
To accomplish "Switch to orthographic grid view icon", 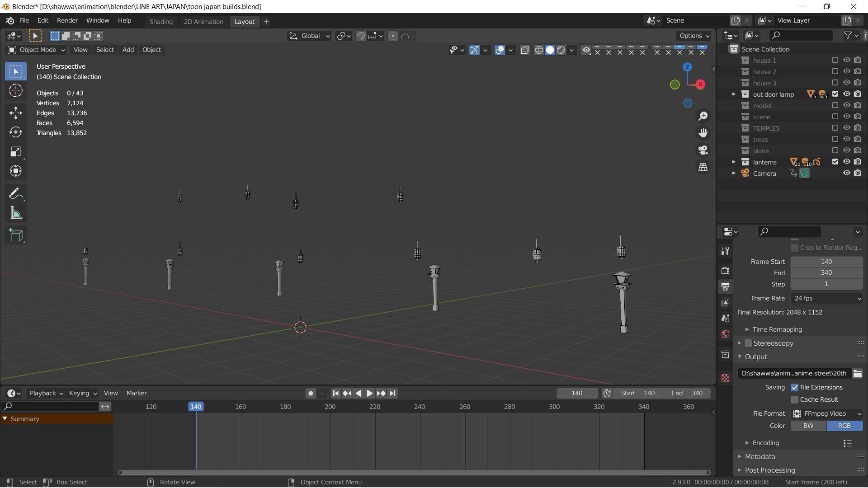I will tap(703, 167).
